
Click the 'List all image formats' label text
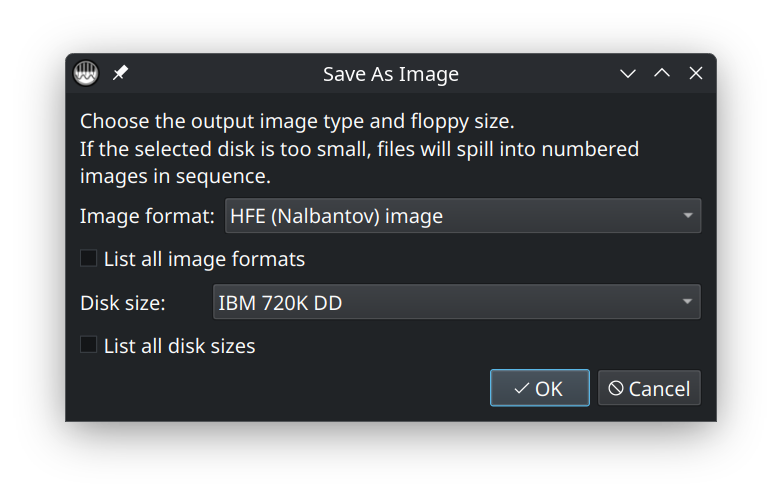[204, 260]
